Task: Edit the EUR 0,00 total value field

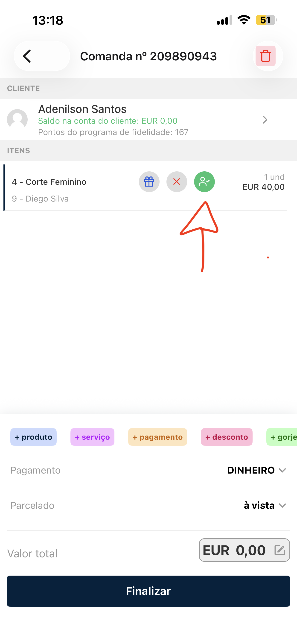Action: pos(234,550)
